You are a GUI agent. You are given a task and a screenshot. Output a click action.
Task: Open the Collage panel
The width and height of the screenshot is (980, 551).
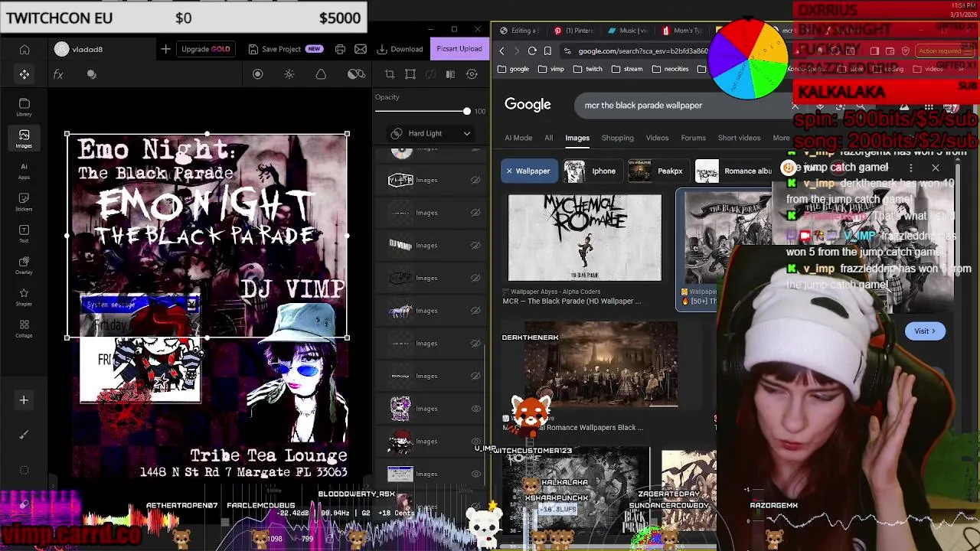coord(24,329)
